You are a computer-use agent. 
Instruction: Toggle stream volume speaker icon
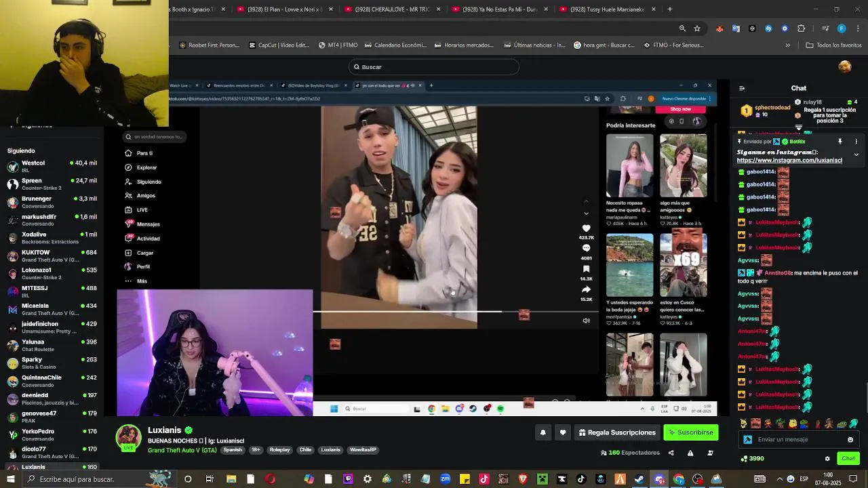(586, 321)
